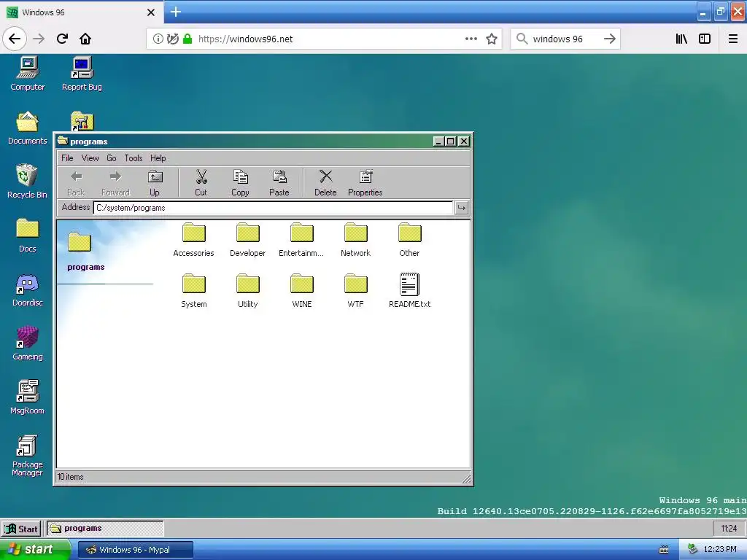Open the MsgRoom desktop shortcut
The height and width of the screenshot is (560, 747).
pos(27,397)
